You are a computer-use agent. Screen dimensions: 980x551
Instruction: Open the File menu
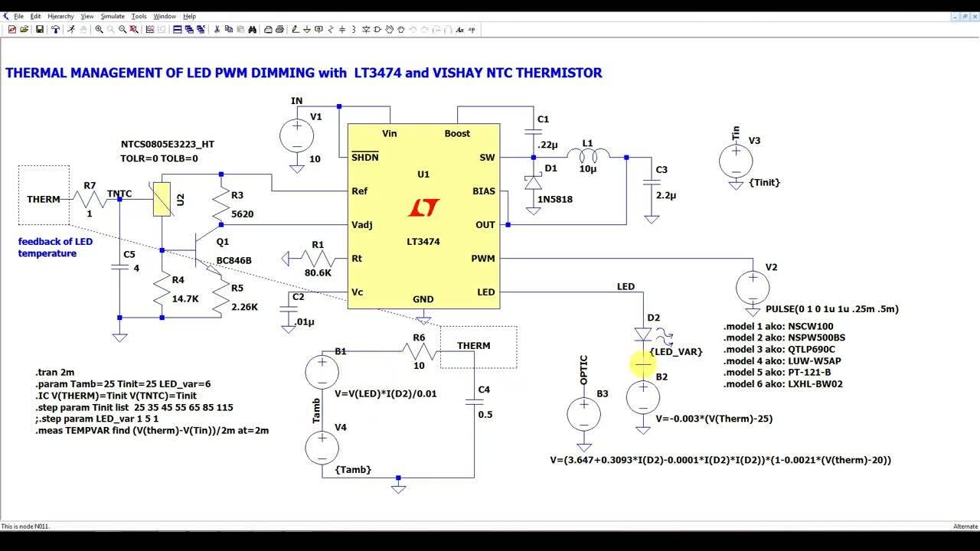pyautogui.click(x=18, y=16)
